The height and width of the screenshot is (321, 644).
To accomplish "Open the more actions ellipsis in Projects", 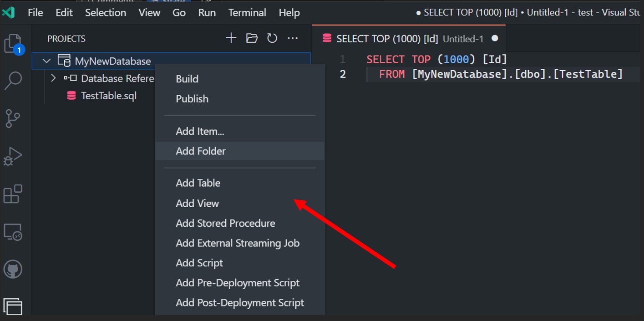I will 293,38.
